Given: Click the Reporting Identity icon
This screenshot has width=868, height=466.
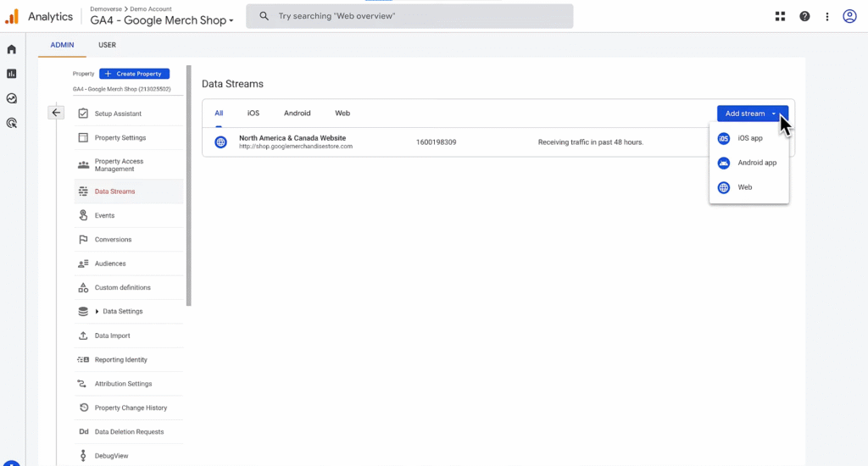Looking at the screenshot, I should (x=83, y=360).
